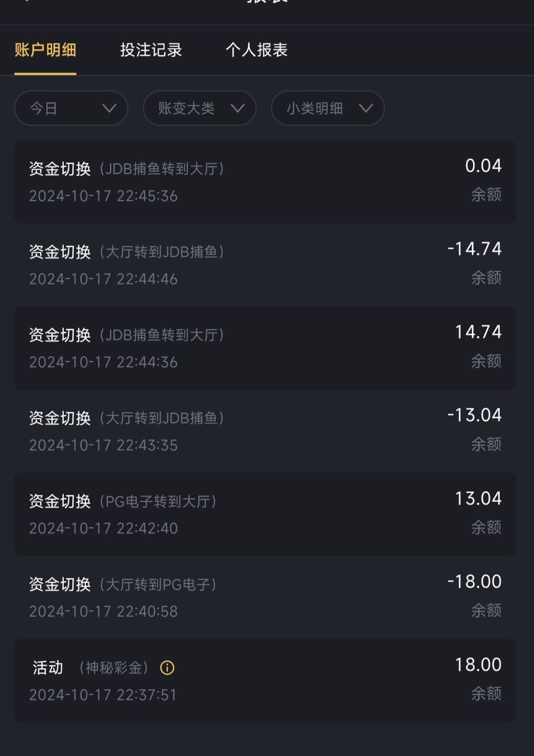This screenshot has width=534, height=756.
Task: Tap the transfer record timestamped 22:45:36
Action: (103, 196)
